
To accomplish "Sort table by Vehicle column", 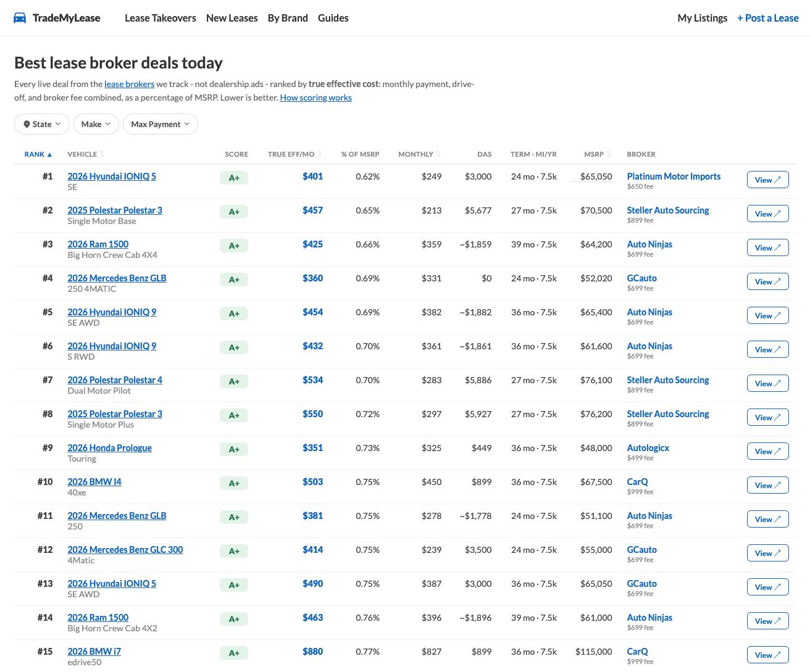I will pos(86,154).
